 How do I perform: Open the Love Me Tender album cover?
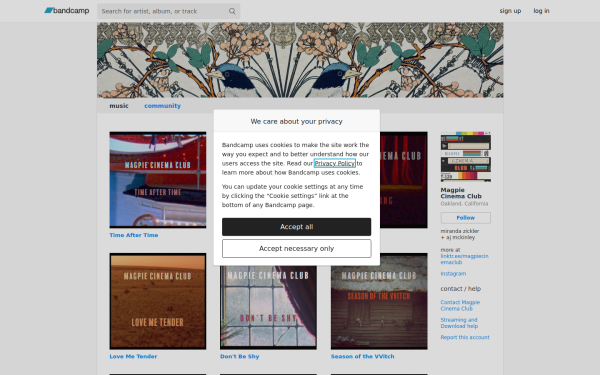pyautogui.click(x=158, y=301)
